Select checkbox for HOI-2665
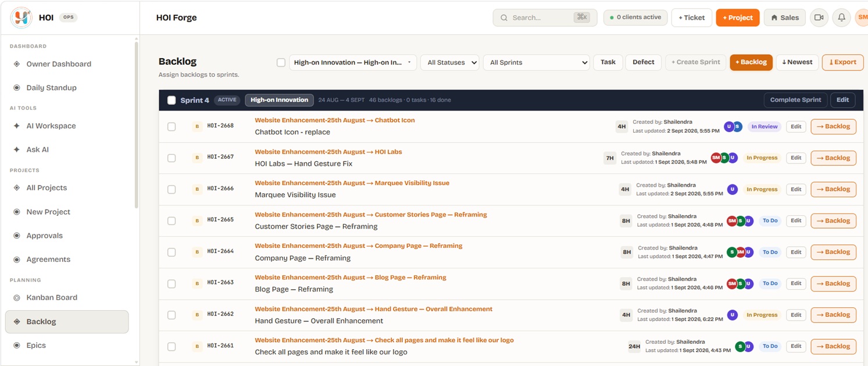This screenshot has width=868, height=366. click(172, 221)
